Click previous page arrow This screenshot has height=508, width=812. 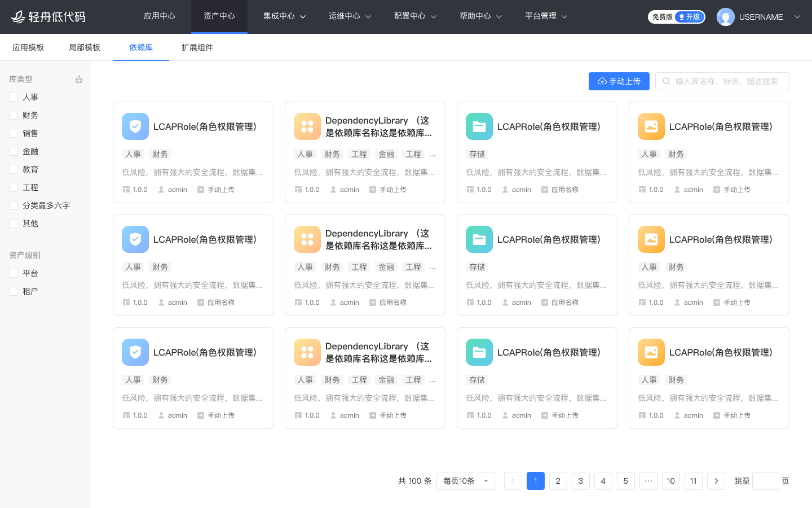pos(513,481)
